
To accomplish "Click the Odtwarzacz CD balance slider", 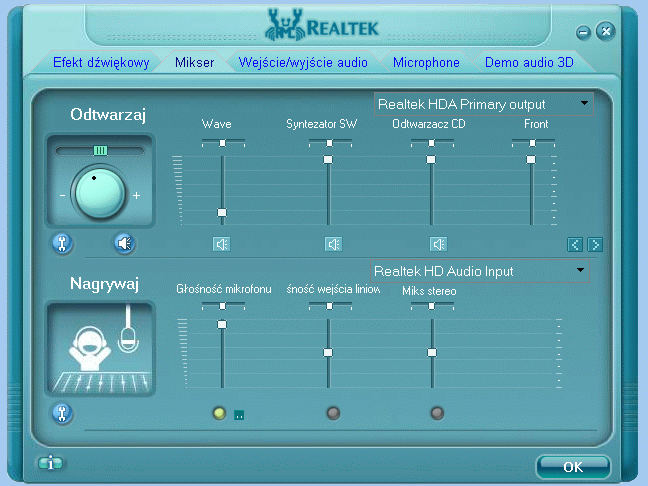I will (432, 143).
